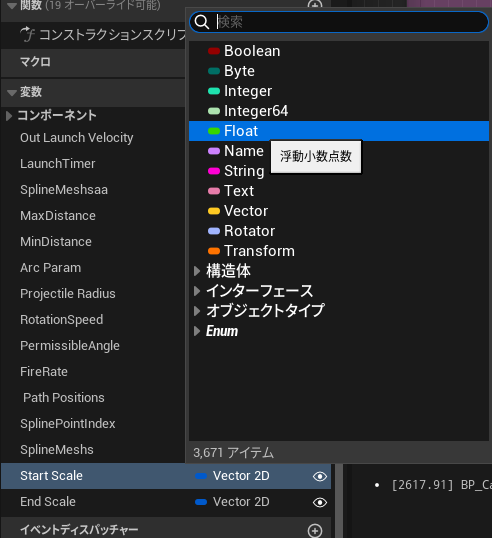Choose Float variable type

339,131
